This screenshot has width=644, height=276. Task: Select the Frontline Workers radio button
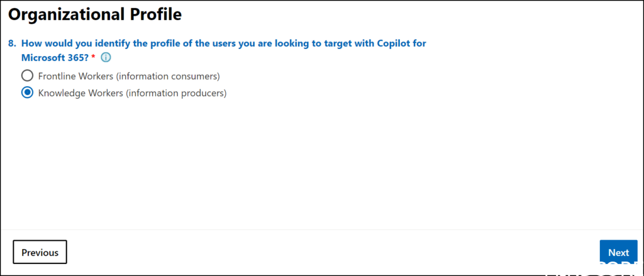pos(27,76)
